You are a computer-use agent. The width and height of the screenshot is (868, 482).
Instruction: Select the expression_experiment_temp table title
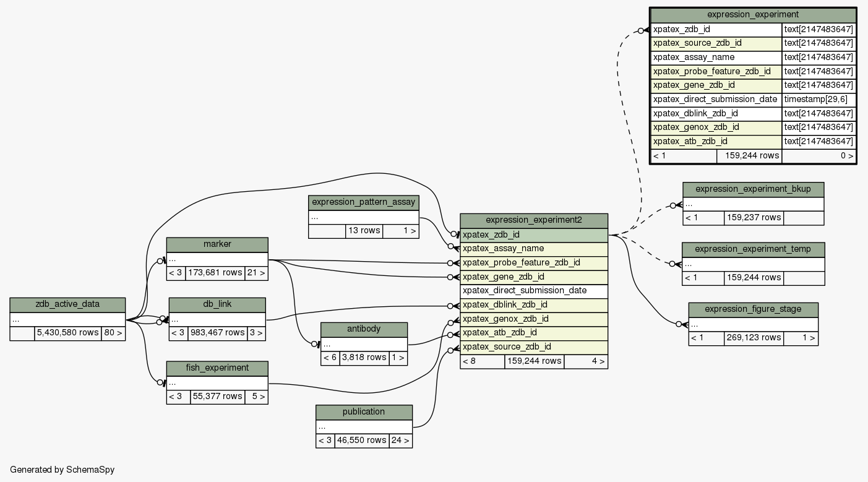[753, 249]
